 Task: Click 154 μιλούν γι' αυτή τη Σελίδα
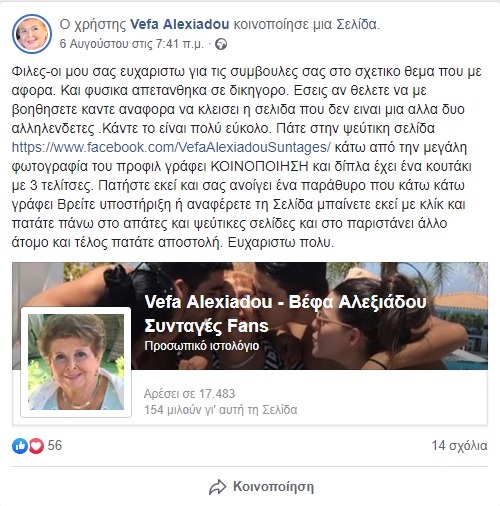(x=220, y=410)
